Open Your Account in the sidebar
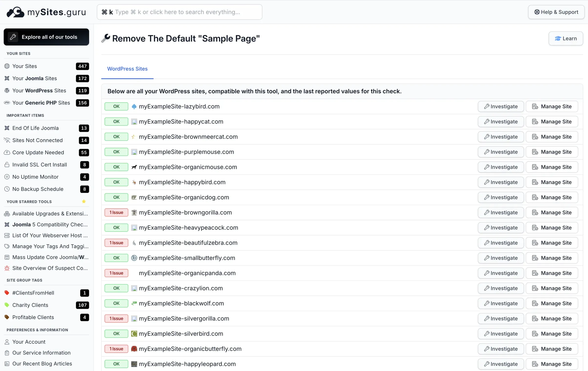The image size is (588, 371). point(29,342)
